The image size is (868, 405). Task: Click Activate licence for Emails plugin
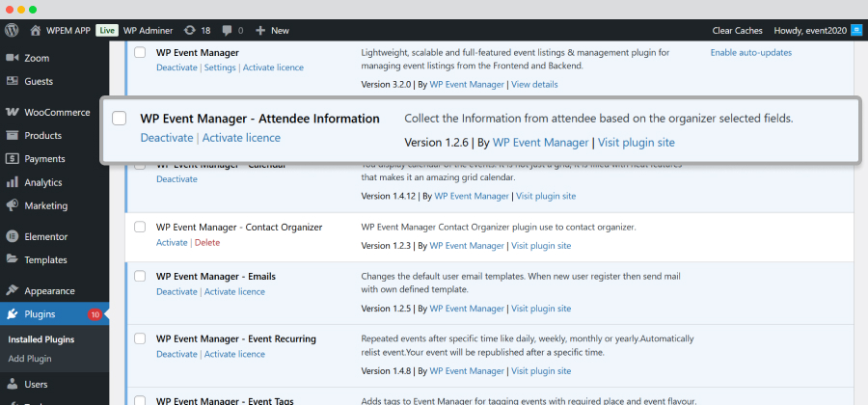[234, 291]
